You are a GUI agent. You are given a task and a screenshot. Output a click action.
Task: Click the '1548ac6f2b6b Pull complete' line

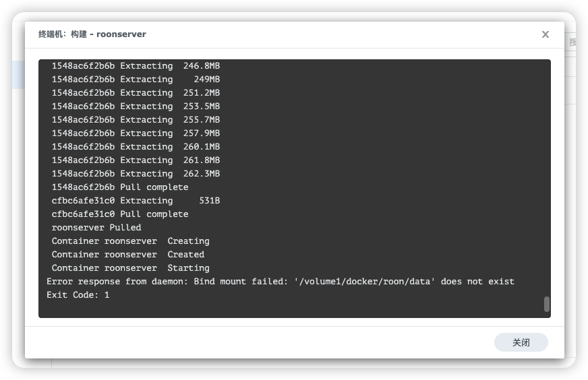click(120, 187)
